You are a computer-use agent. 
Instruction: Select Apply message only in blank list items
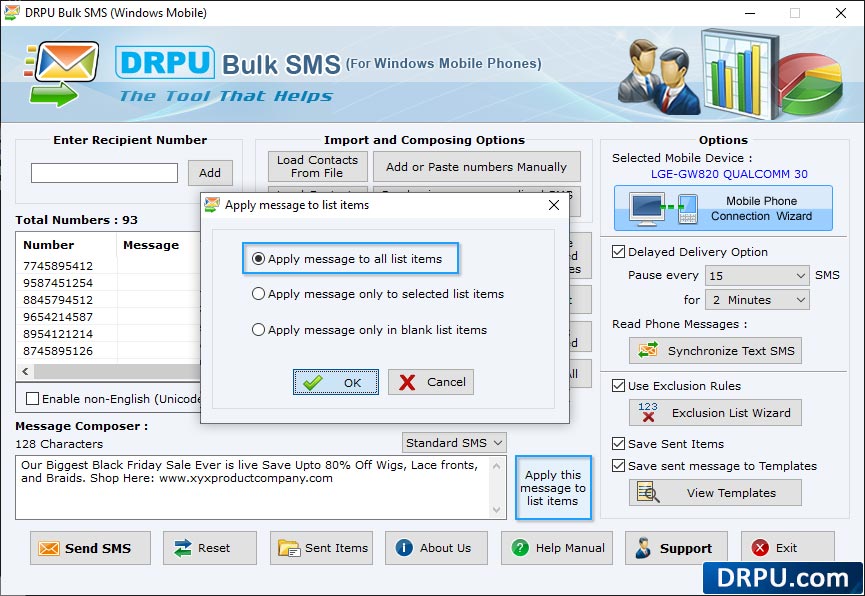click(x=369, y=330)
